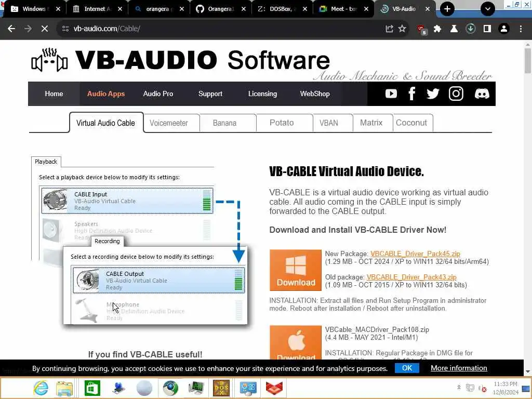Open Internet Explorer from the taskbar
The width and height of the screenshot is (532, 399).
click(41, 388)
